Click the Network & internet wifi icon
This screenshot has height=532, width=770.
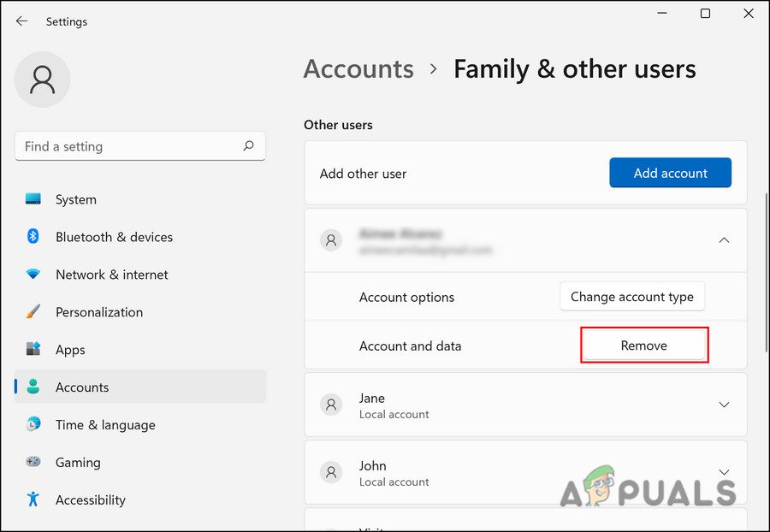pyautogui.click(x=33, y=275)
